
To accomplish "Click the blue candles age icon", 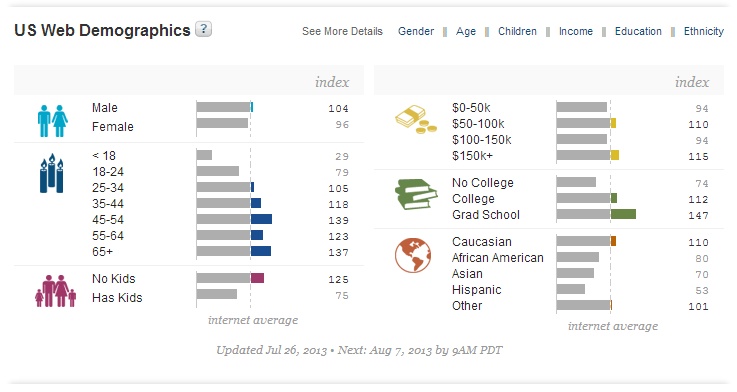I will (x=52, y=173).
